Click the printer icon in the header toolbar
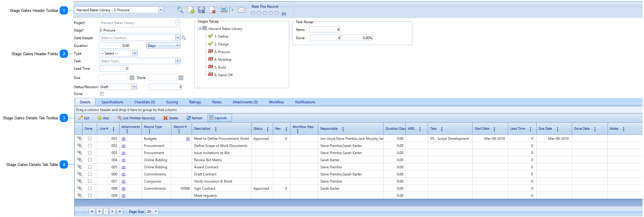The width and height of the screenshot is (644, 217). [x=224, y=10]
